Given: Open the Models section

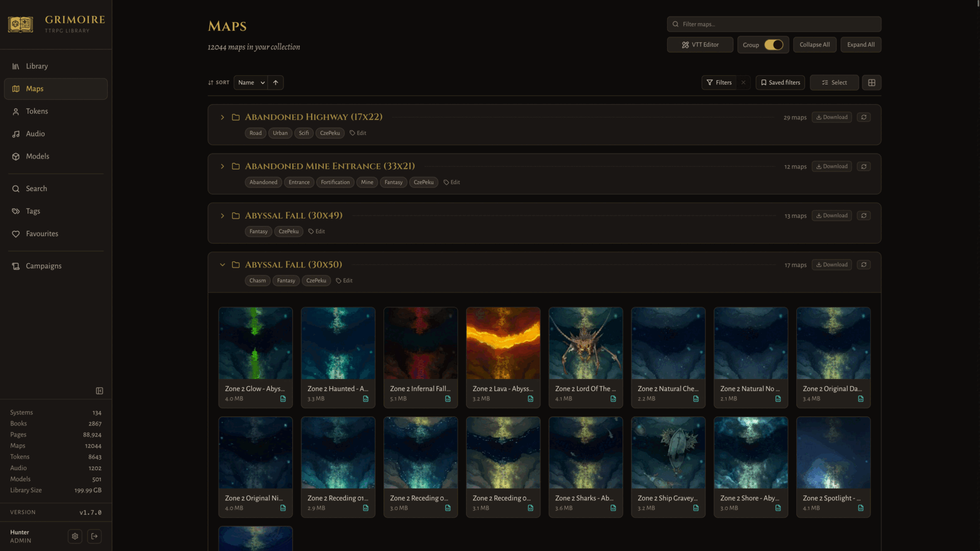Looking at the screenshot, I should pyautogui.click(x=56, y=156).
